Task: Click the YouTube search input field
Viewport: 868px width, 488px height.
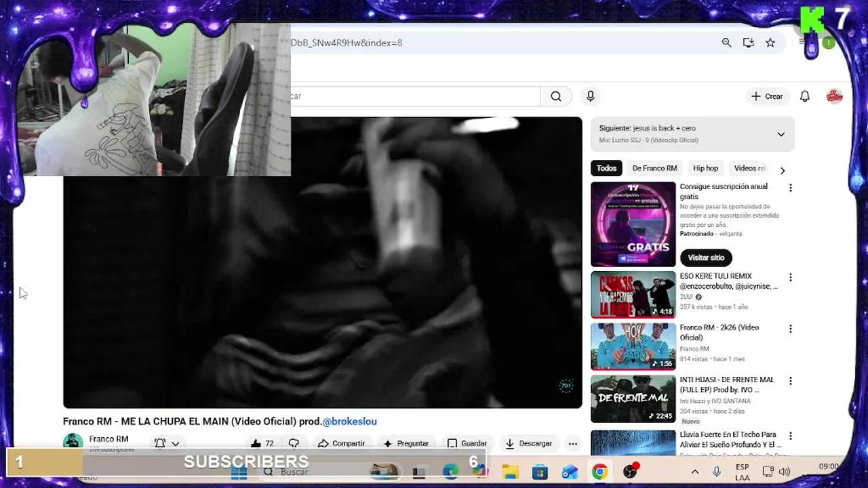Action: [415, 96]
